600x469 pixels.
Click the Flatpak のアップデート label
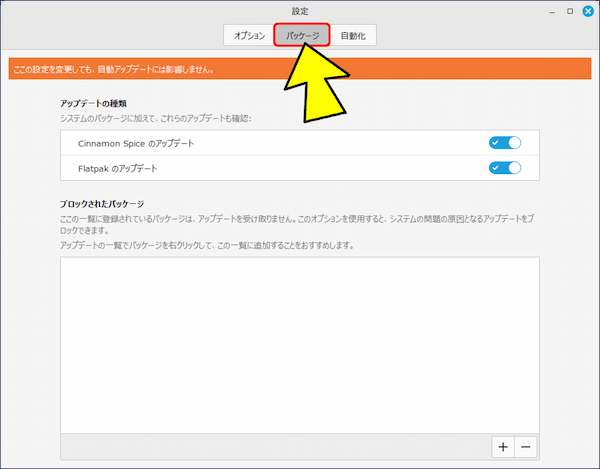(117, 169)
